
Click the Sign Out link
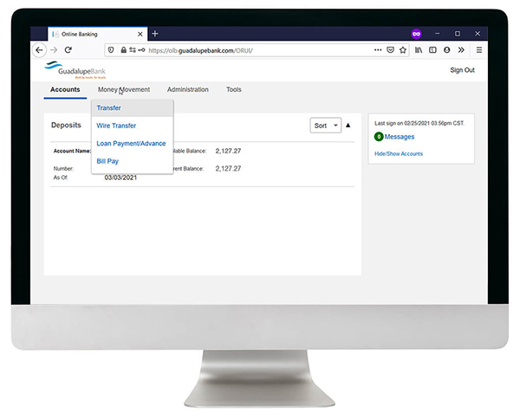[x=462, y=70]
